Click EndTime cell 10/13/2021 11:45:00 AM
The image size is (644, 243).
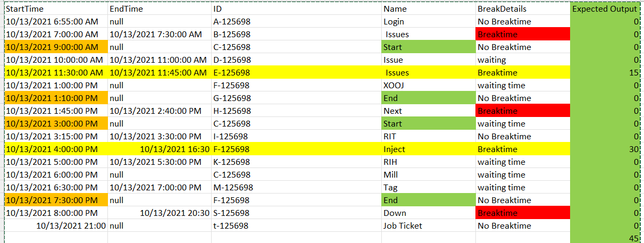pos(160,73)
